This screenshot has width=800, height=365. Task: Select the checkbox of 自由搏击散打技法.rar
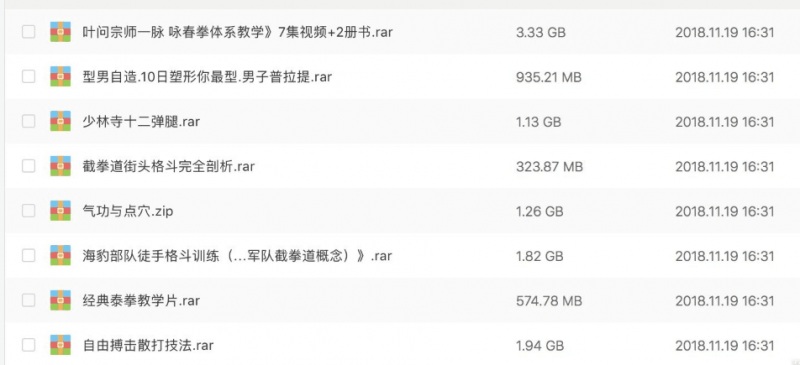coord(29,345)
